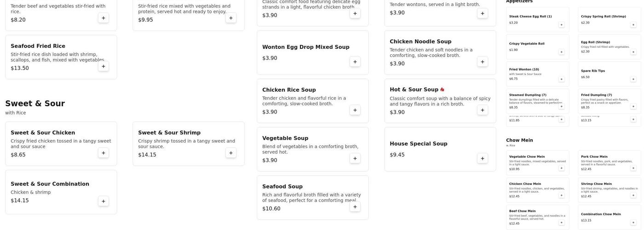The width and height of the screenshot is (644, 230).
Task: Click the Sweet & Sour section heading
Action: point(35,103)
